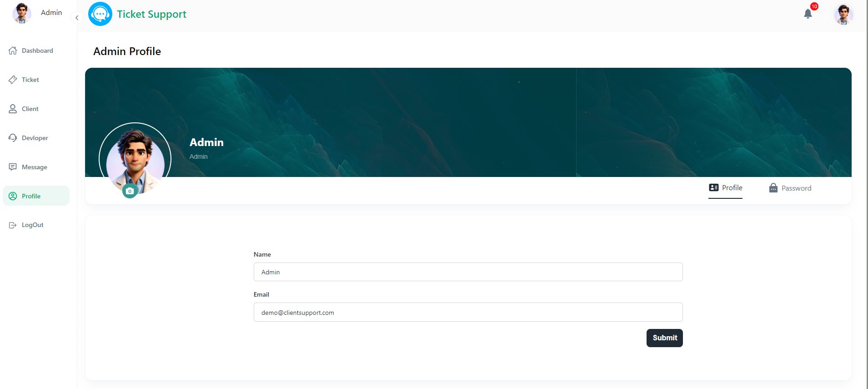
Task: Click into the Email input field
Action: (x=468, y=312)
